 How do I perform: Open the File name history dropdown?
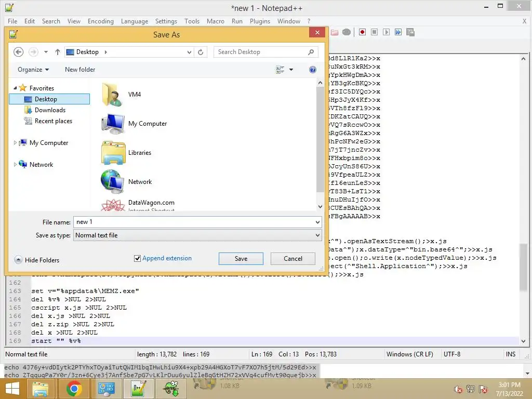[317, 222]
